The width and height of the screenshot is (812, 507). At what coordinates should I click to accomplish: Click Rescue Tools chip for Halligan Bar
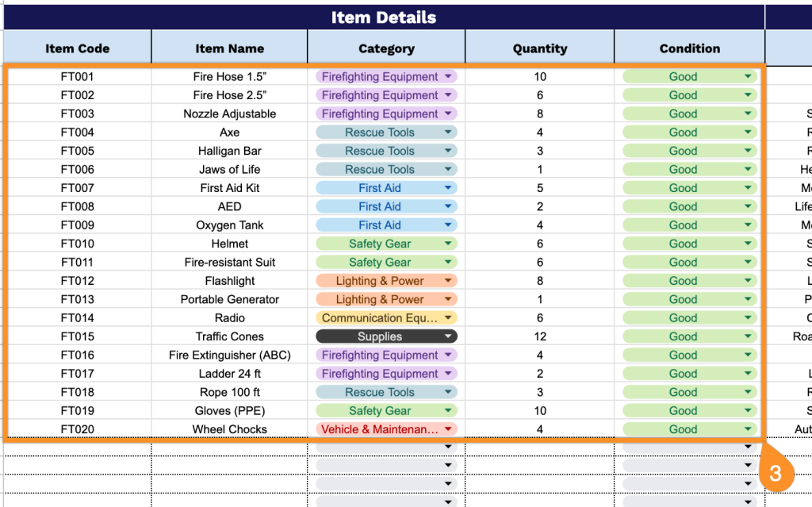380,151
